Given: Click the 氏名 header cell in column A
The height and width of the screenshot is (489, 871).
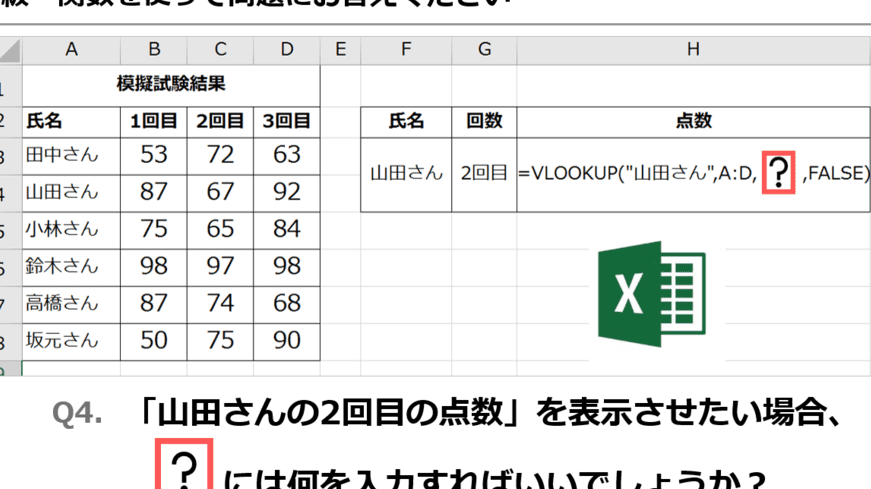Looking at the screenshot, I should click(x=71, y=122).
